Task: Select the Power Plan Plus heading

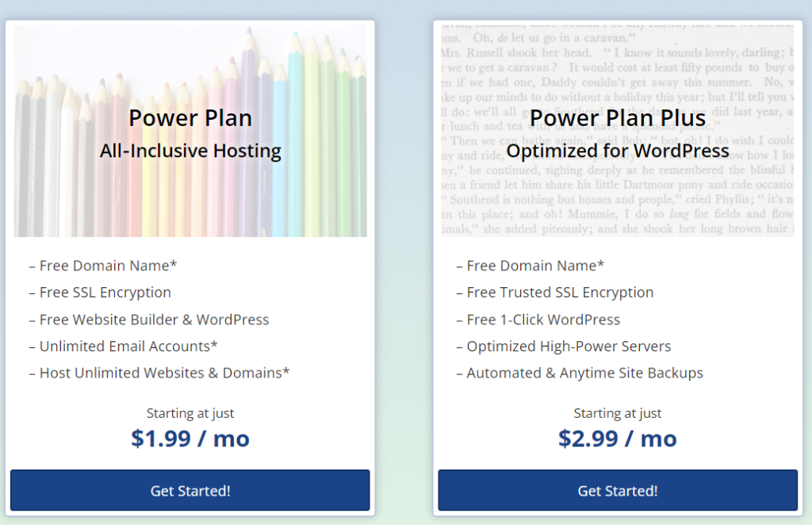Action: 618,118
